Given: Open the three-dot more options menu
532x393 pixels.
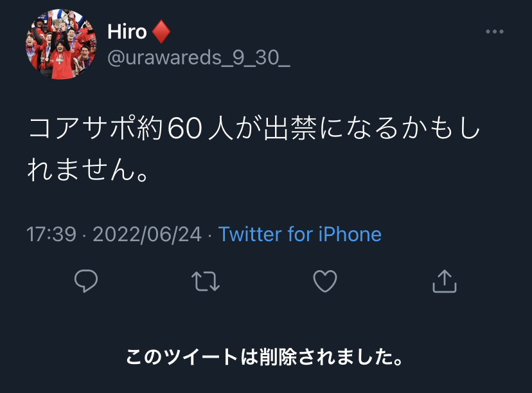Looking at the screenshot, I should click(x=494, y=32).
